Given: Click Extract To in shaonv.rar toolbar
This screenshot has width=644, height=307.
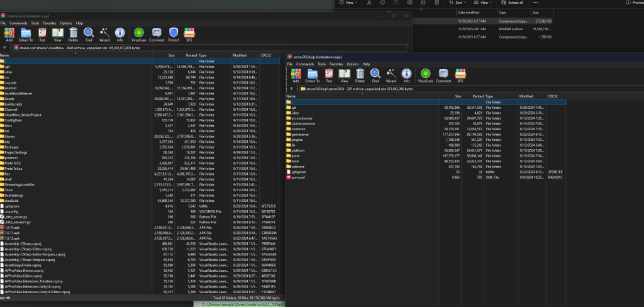Looking at the screenshot, I should [x=25, y=33].
